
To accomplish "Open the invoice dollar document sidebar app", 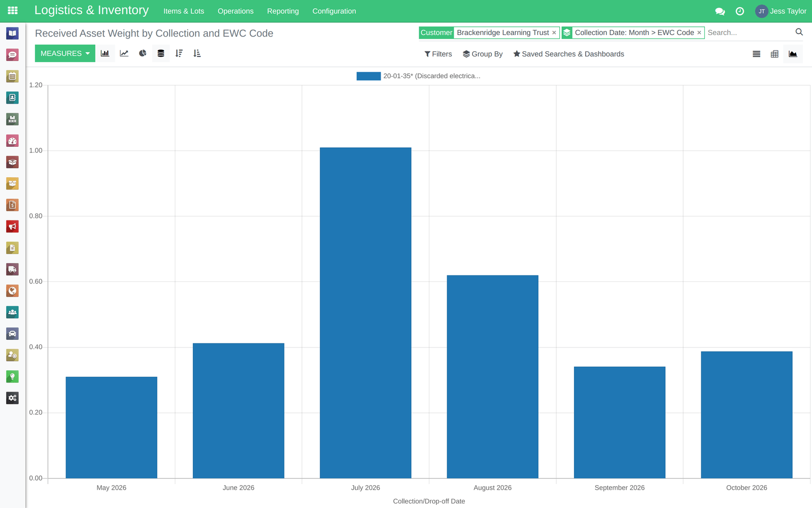I will click(13, 205).
